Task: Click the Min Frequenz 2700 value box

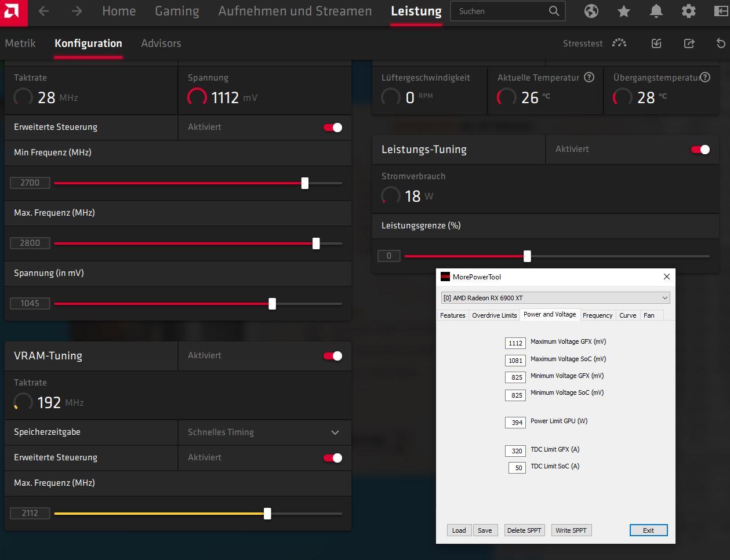Action: (30, 183)
